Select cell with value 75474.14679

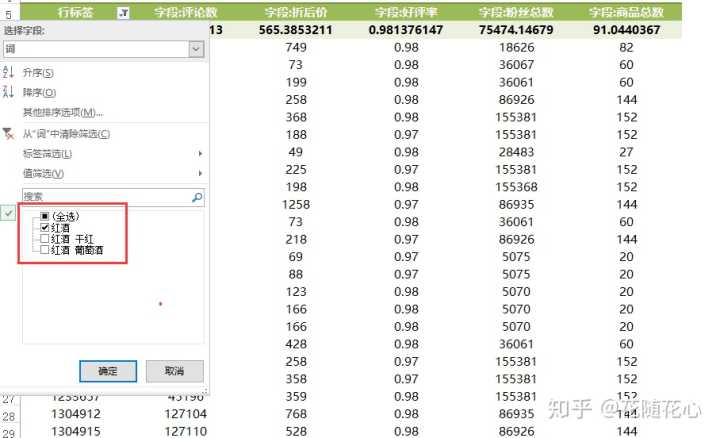516,30
